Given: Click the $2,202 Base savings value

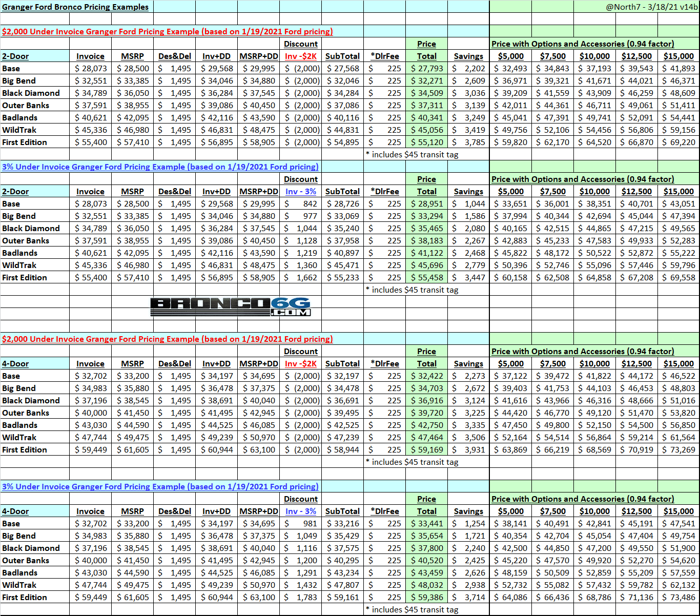Looking at the screenshot, I should click(x=468, y=68).
